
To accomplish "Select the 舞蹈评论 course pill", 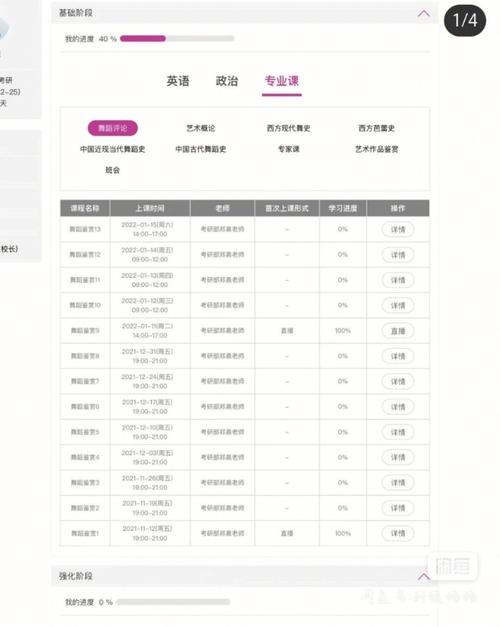I will pos(113,128).
